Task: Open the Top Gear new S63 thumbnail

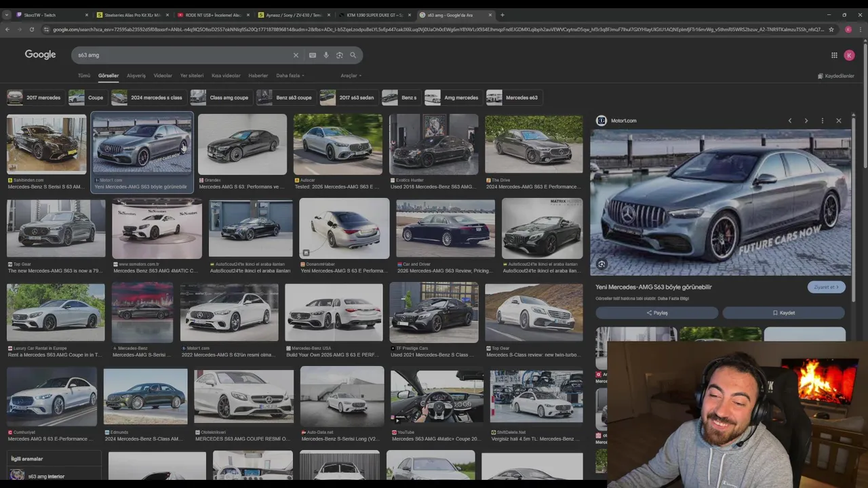Action: point(56,228)
